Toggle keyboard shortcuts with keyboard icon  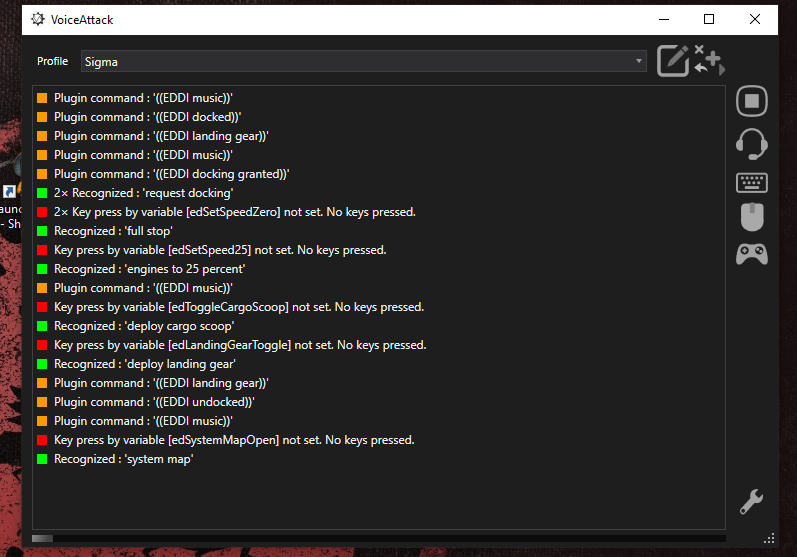[752, 182]
